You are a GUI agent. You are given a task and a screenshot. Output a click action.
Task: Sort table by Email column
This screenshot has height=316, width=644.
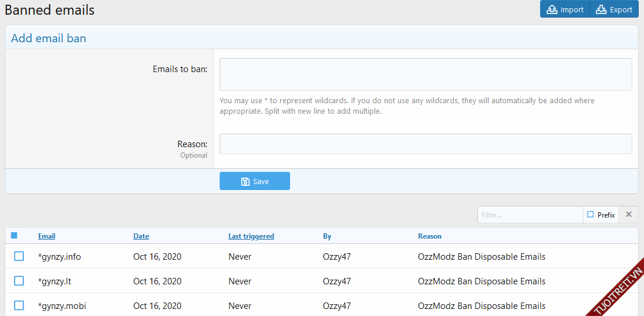tap(47, 236)
